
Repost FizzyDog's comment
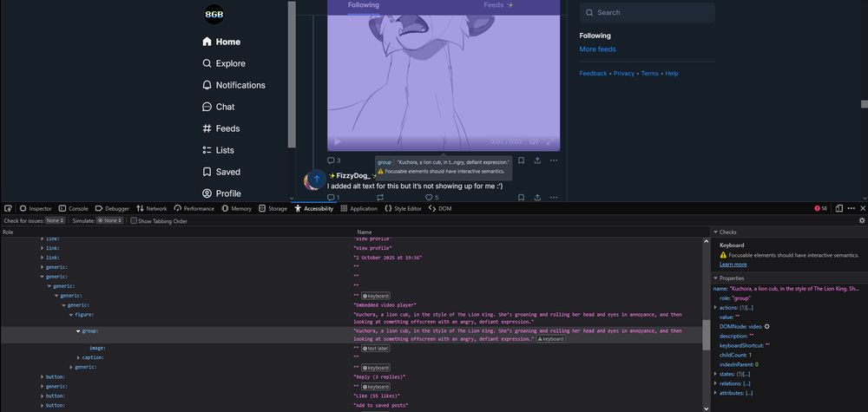click(x=380, y=198)
